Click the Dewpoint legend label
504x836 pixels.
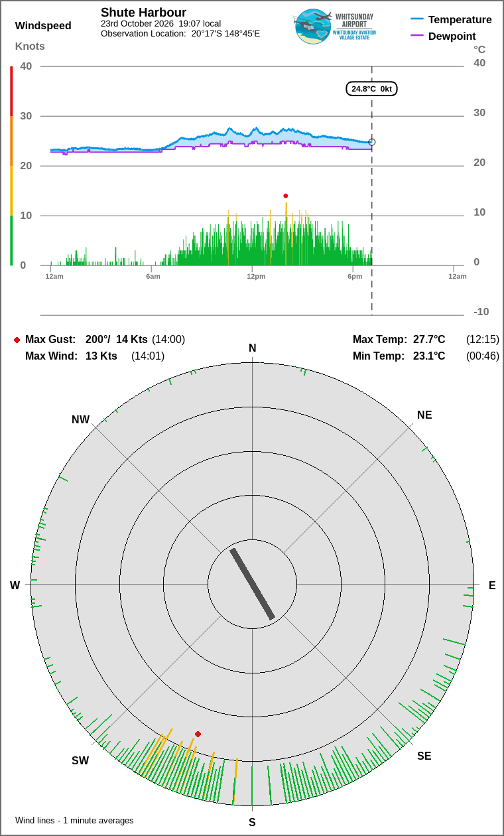pos(452,36)
